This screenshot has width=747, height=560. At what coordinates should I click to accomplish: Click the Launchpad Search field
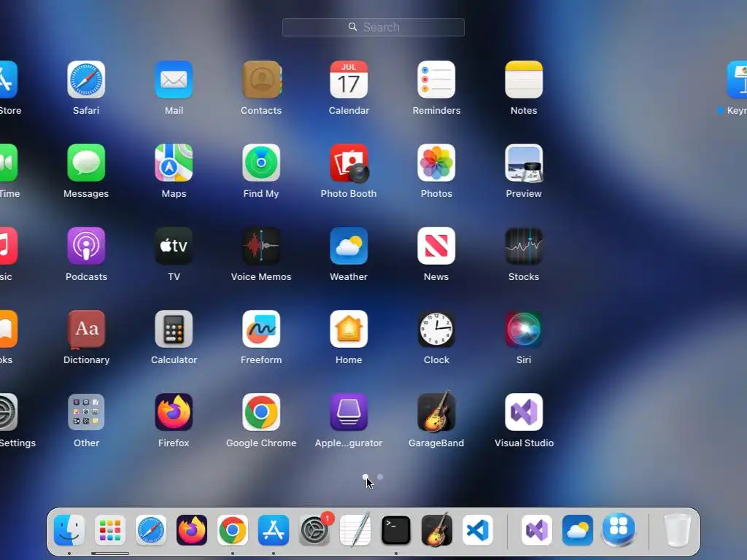coord(373,27)
